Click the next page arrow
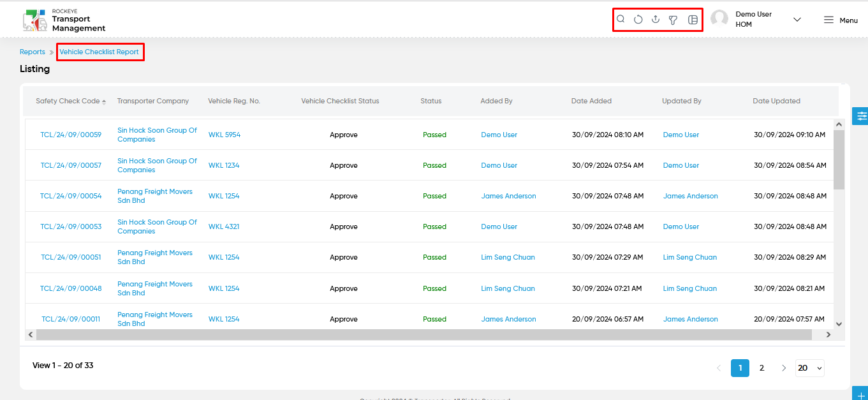This screenshot has height=400, width=868. pos(784,367)
